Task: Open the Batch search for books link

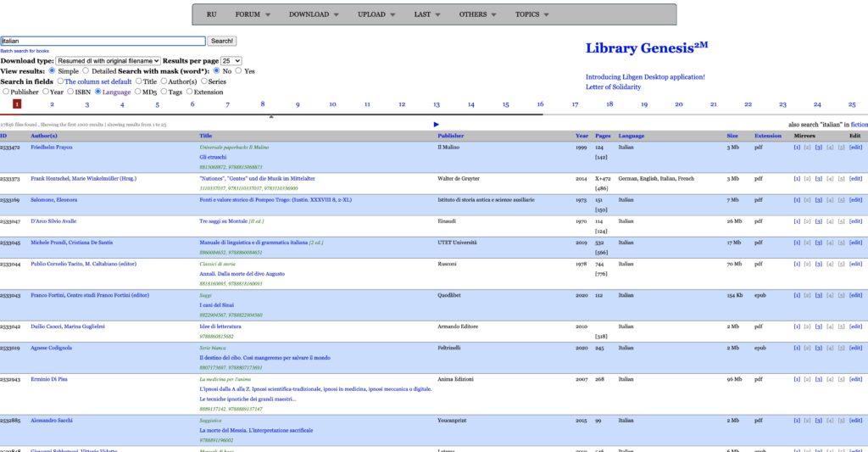Action: point(25,51)
